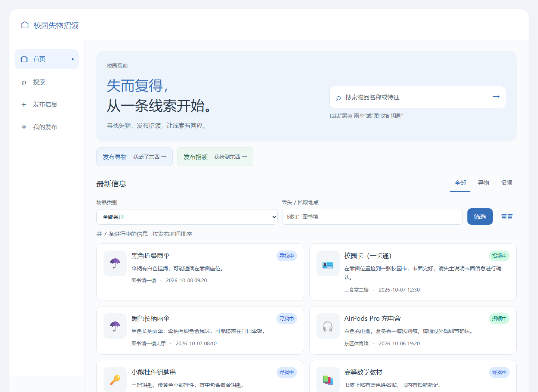The image size is (538, 392).
Task: Switch to the 寻物 tab
Action: (x=483, y=183)
